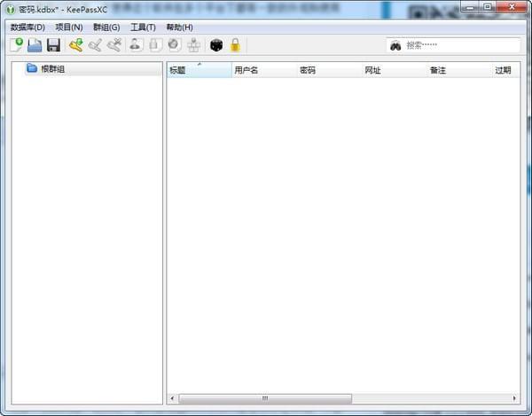Sort by the 网址 column header
Viewport: 532px width, 416px height.
[395, 70]
